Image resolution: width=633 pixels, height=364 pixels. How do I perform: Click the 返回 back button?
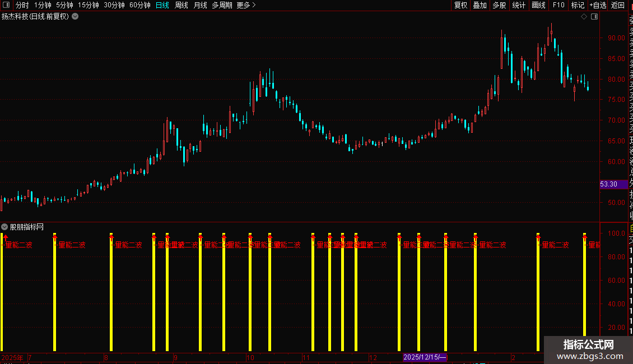click(618, 5)
